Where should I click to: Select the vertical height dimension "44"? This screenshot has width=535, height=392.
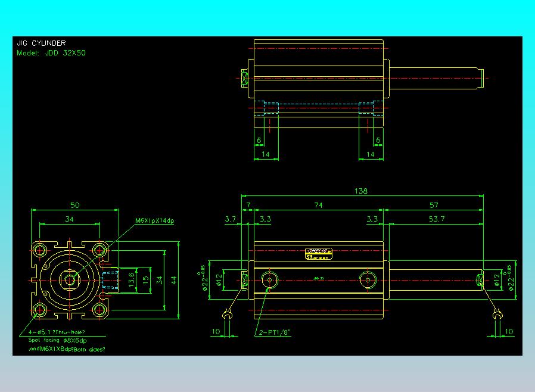tap(174, 280)
